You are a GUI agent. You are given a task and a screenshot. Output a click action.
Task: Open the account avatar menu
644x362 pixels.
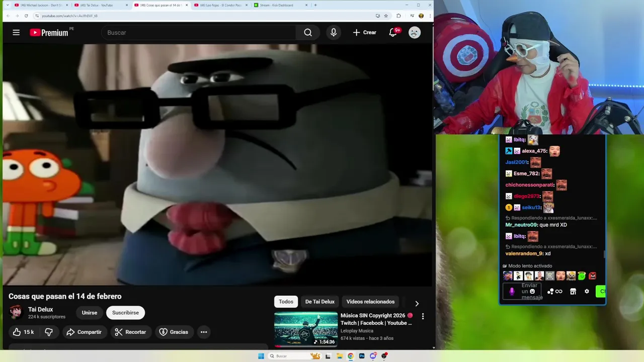pos(414,33)
